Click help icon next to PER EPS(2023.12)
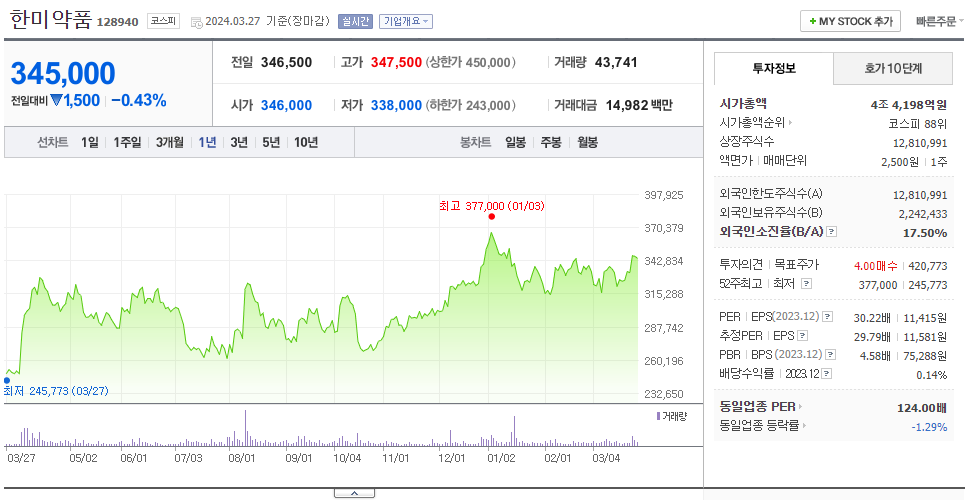This screenshot has width=968, height=500. tap(827, 317)
